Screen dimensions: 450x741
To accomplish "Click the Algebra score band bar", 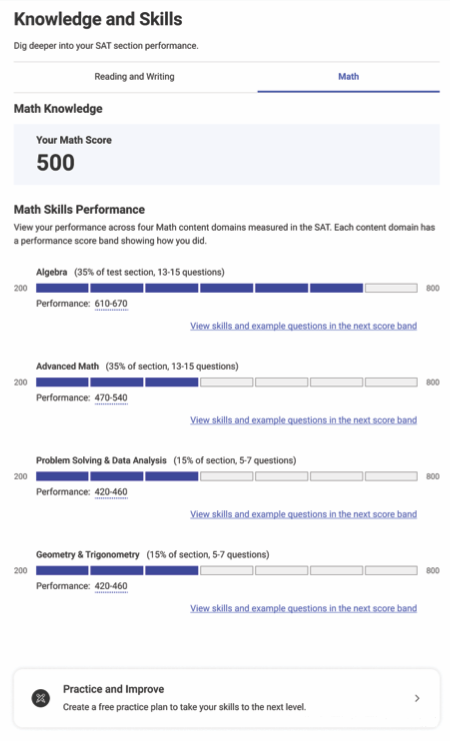I will 227,288.
